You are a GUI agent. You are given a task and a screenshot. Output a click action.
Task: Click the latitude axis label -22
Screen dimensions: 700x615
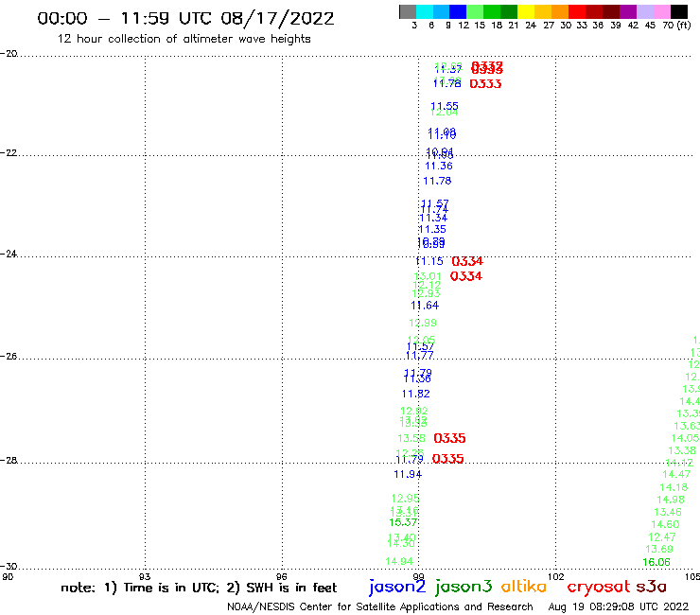pos(9,152)
